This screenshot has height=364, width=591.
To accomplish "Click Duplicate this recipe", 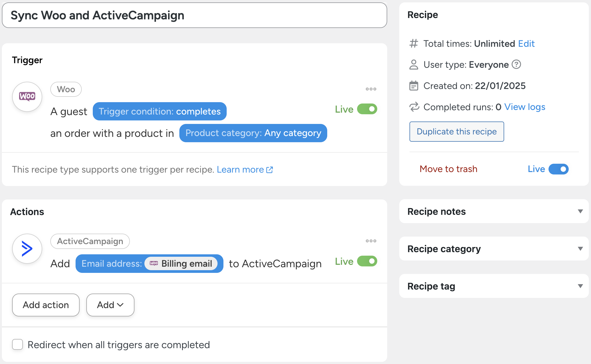I will coord(457,131).
